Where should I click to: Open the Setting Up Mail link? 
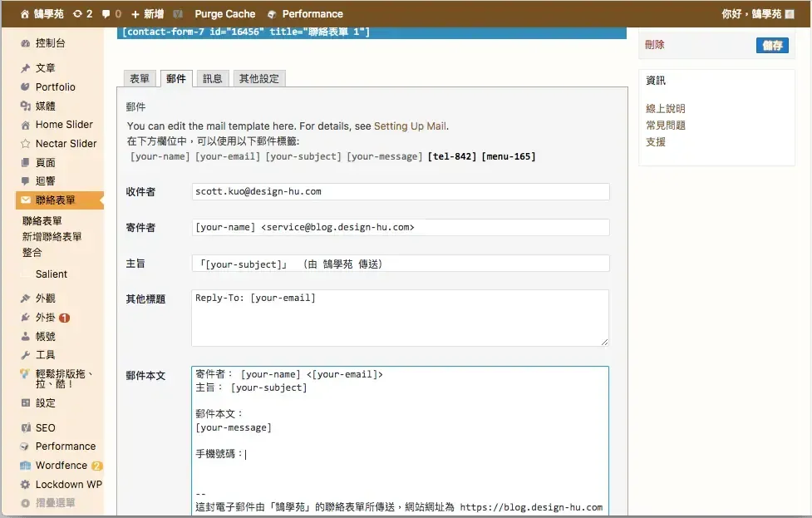410,126
